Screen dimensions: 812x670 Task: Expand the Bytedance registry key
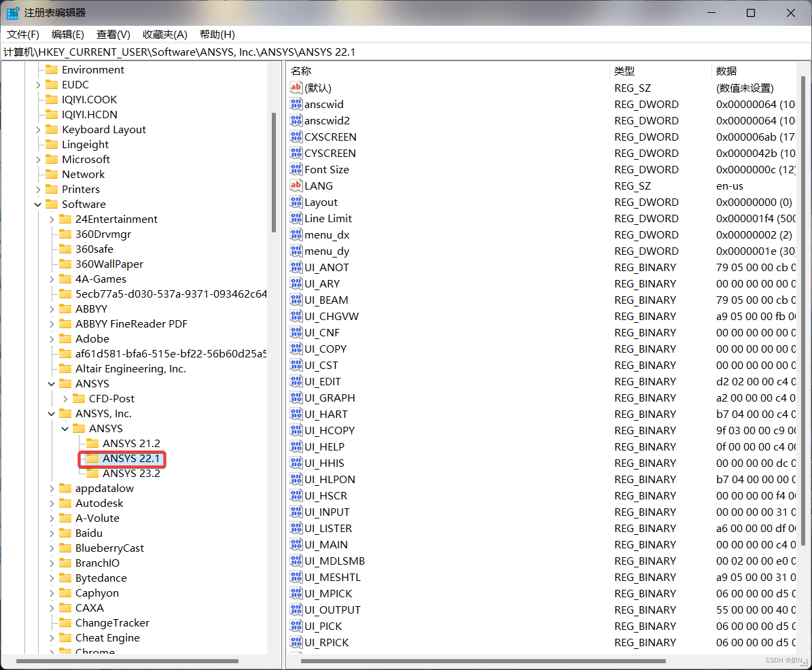click(51, 578)
